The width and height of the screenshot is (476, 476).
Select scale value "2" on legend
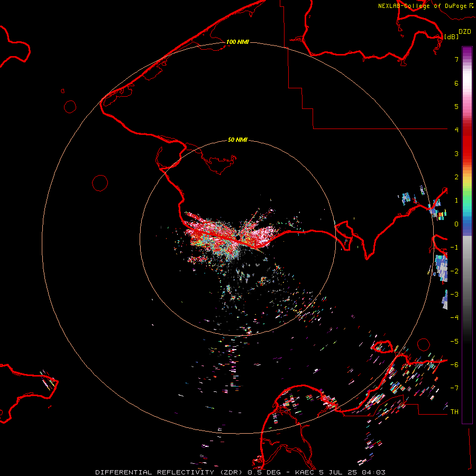tap(456, 177)
